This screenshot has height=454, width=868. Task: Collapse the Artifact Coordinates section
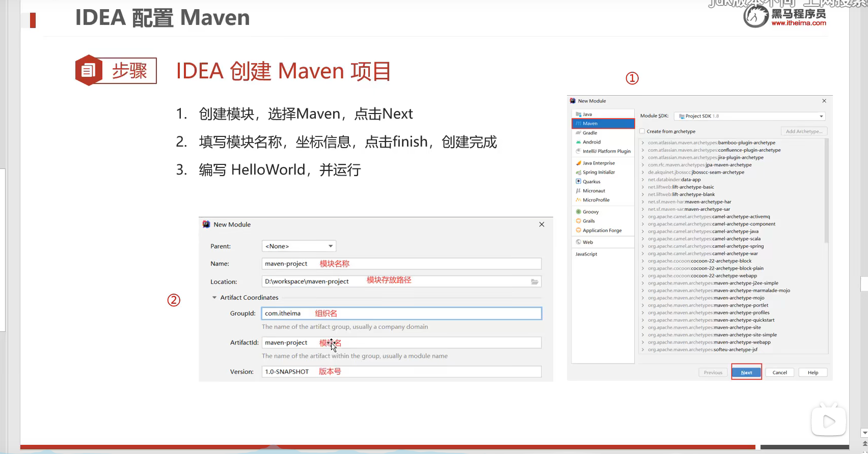[x=214, y=298]
